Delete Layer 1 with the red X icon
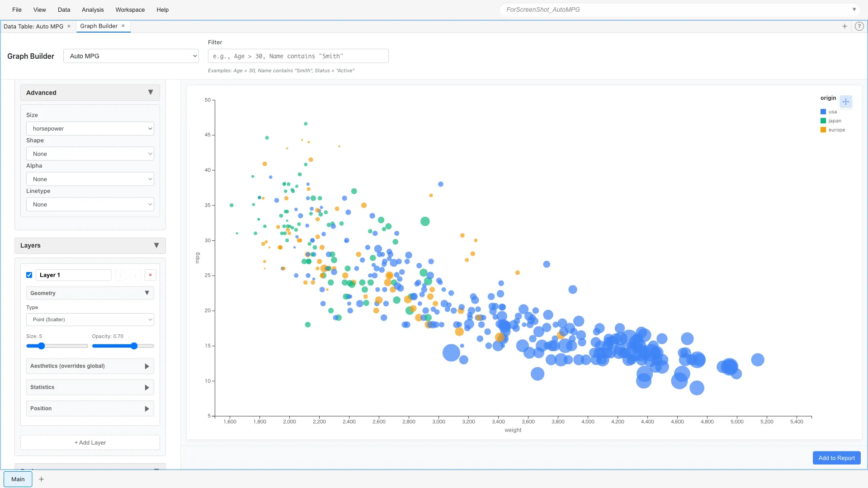 (150, 275)
